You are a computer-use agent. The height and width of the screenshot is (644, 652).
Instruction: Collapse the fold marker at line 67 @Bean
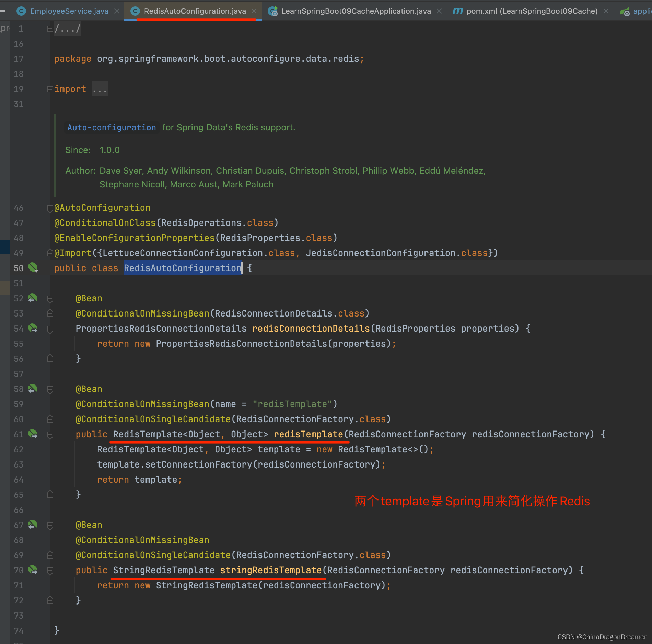[x=50, y=525]
